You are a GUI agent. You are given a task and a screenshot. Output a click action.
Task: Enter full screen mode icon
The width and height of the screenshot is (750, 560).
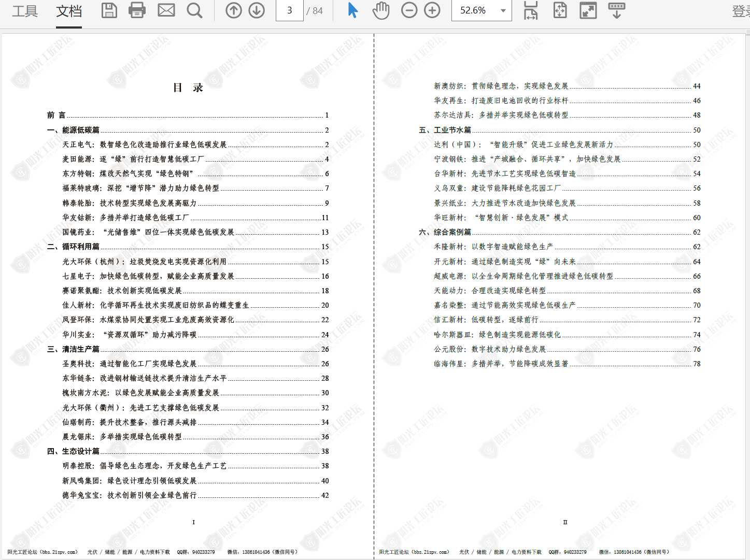[x=588, y=10]
